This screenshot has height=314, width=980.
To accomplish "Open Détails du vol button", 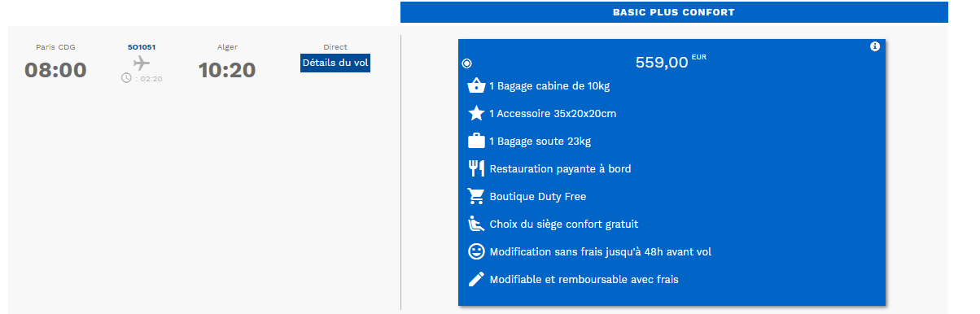I will pos(335,63).
